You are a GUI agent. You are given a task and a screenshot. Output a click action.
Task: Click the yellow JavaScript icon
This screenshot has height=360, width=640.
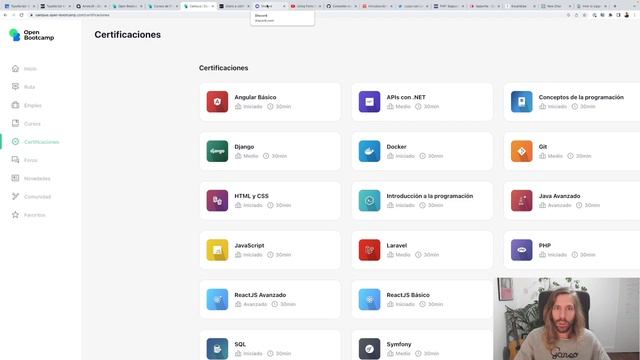(x=217, y=250)
